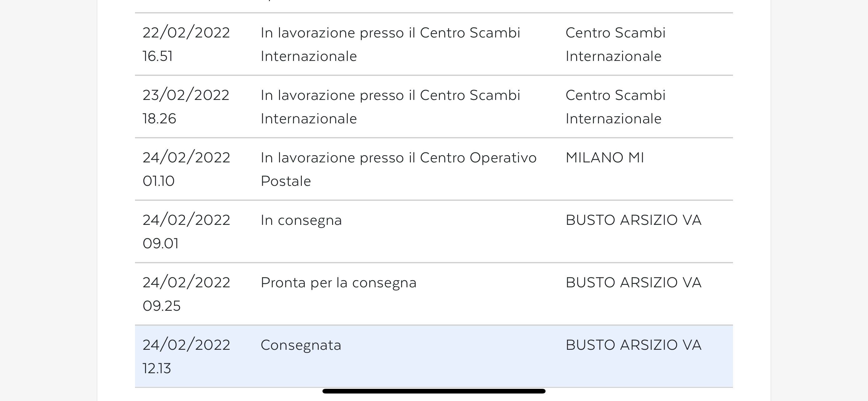Tap the 22/02/2022 date entry
Screen dimensions: 868x401
(186, 33)
